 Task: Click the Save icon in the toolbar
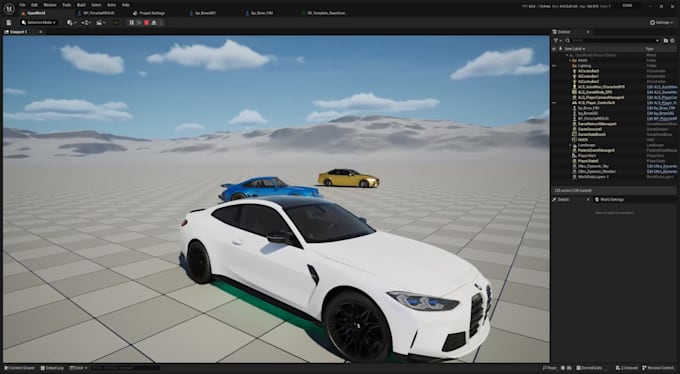point(9,23)
